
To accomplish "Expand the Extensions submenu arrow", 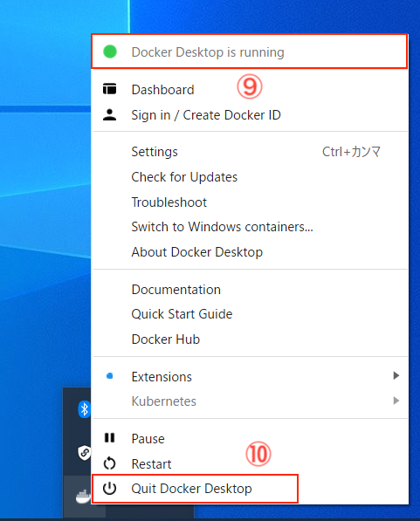I will point(396,375).
